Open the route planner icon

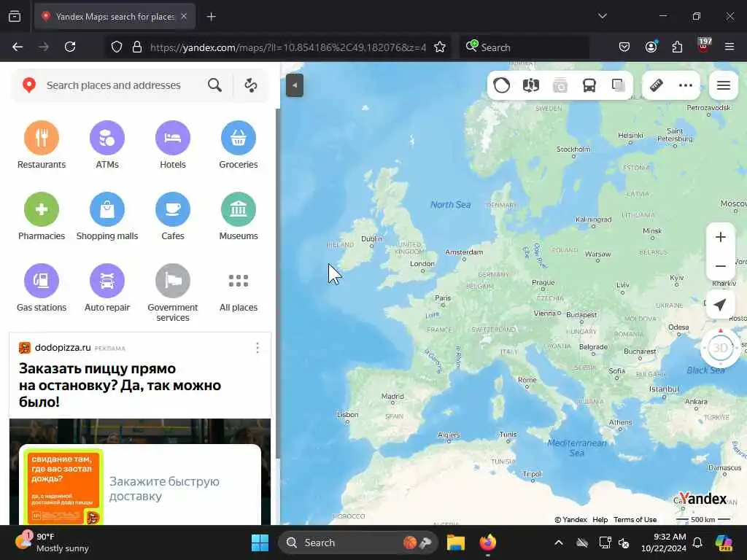pos(251,85)
